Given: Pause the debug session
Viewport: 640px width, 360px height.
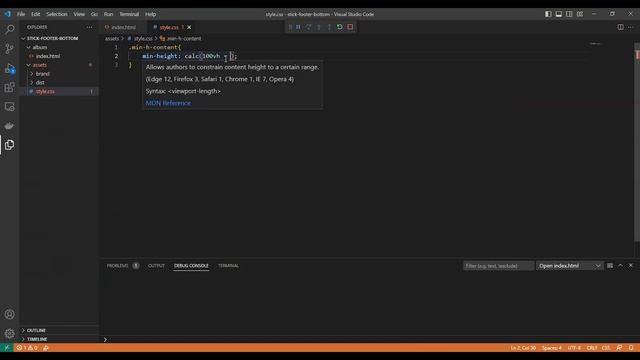Looking at the screenshot, I should click(298, 27).
